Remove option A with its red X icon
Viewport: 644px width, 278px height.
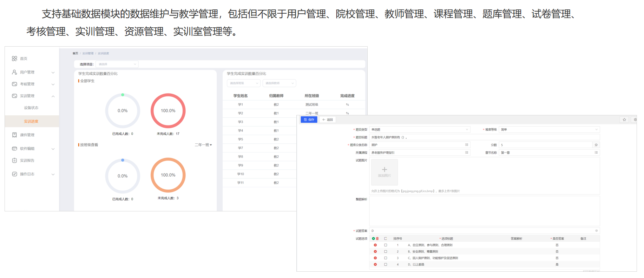375,245
